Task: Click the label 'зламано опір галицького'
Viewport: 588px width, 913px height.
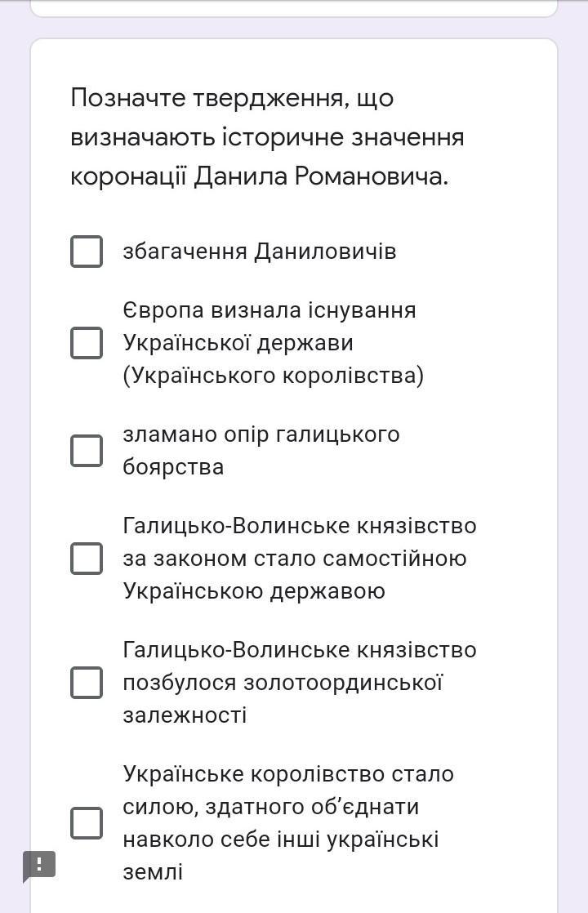Action: click(261, 434)
